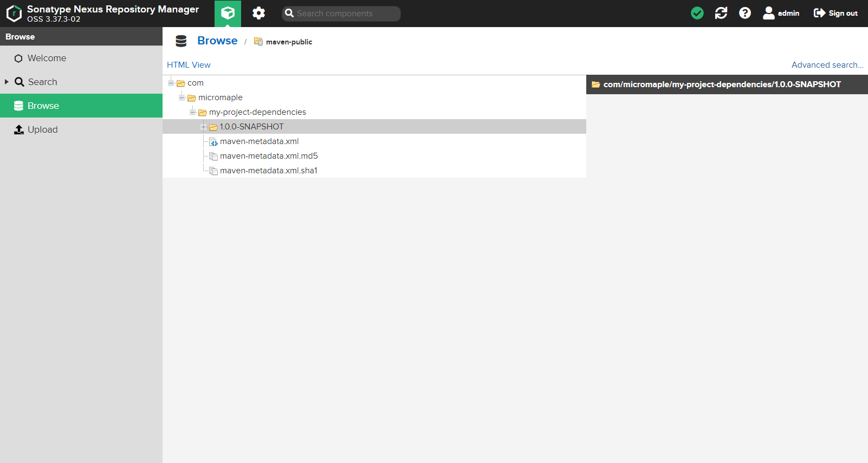868x463 pixels.
Task: Click the Nexus logo in header
Action: click(x=14, y=14)
